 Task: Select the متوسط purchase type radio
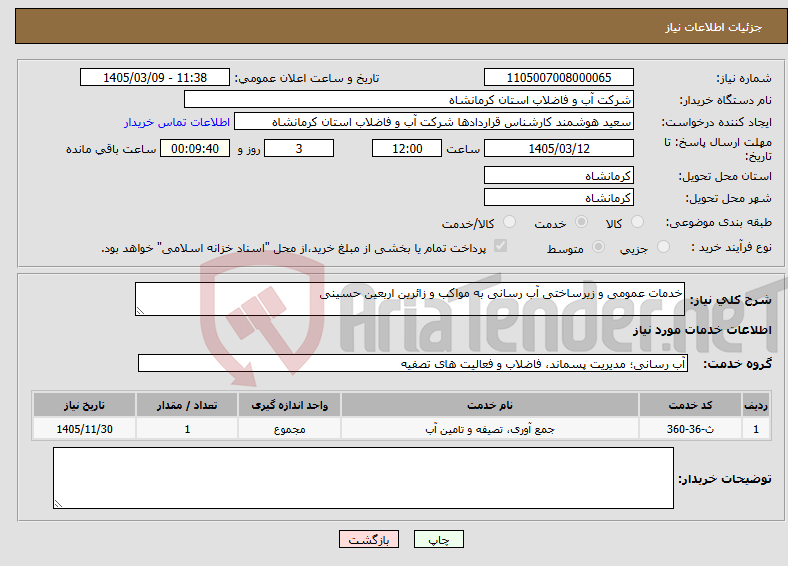pyautogui.click(x=598, y=246)
